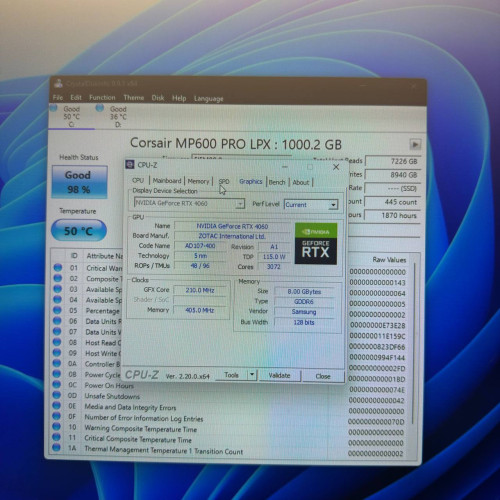Click the memory Type GDDR6 value
This screenshot has height=500, width=500.
pyautogui.click(x=304, y=302)
